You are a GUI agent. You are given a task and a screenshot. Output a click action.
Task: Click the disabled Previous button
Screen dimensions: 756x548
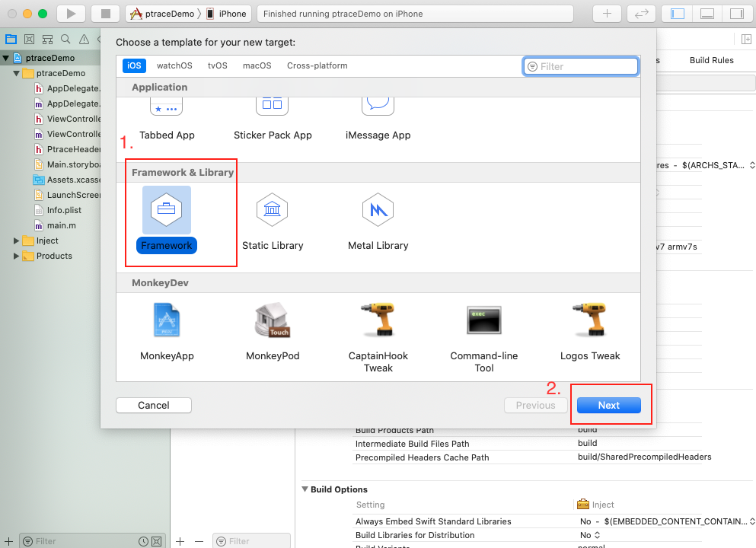click(x=536, y=406)
